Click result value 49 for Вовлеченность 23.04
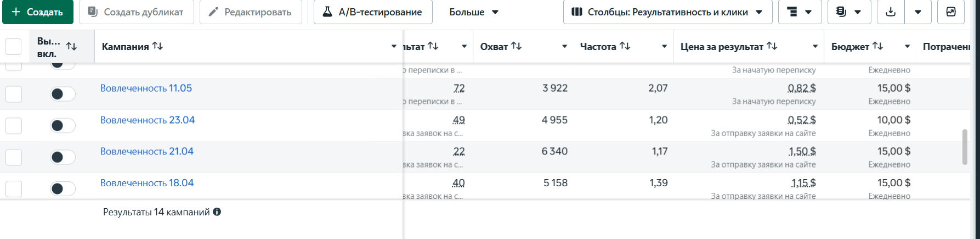Viewport: 980px width, 239px height. click(x=458, y=120)
